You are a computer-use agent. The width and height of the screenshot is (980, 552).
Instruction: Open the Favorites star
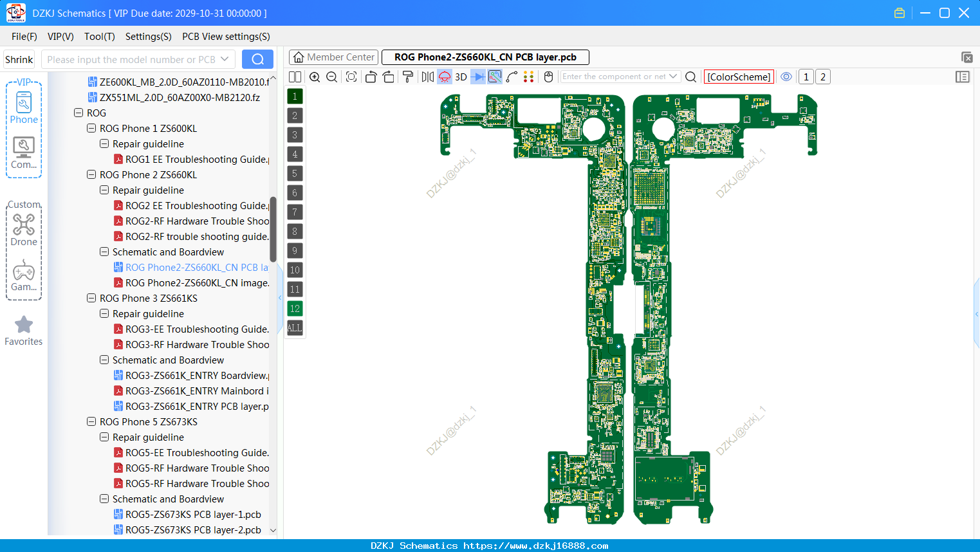point(24,331)
